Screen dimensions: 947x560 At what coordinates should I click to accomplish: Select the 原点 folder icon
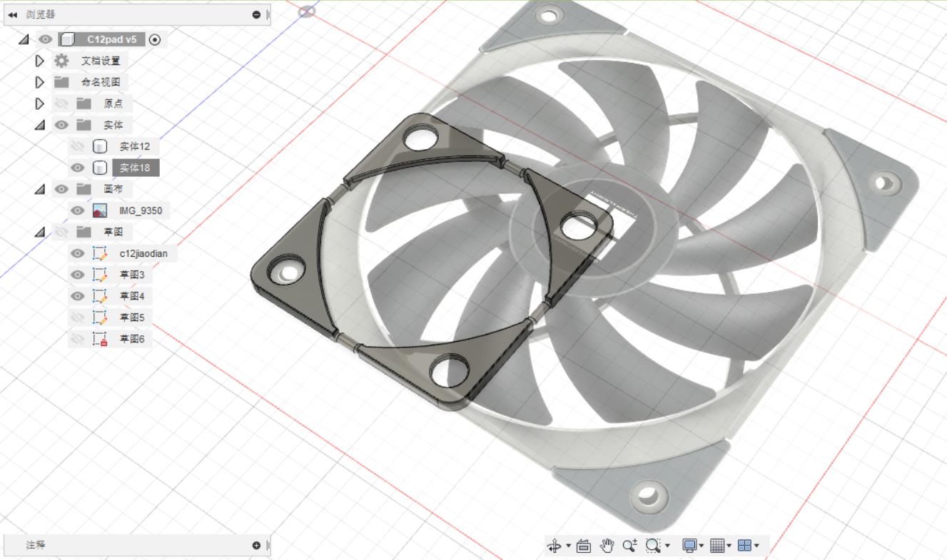pos(84,103)
